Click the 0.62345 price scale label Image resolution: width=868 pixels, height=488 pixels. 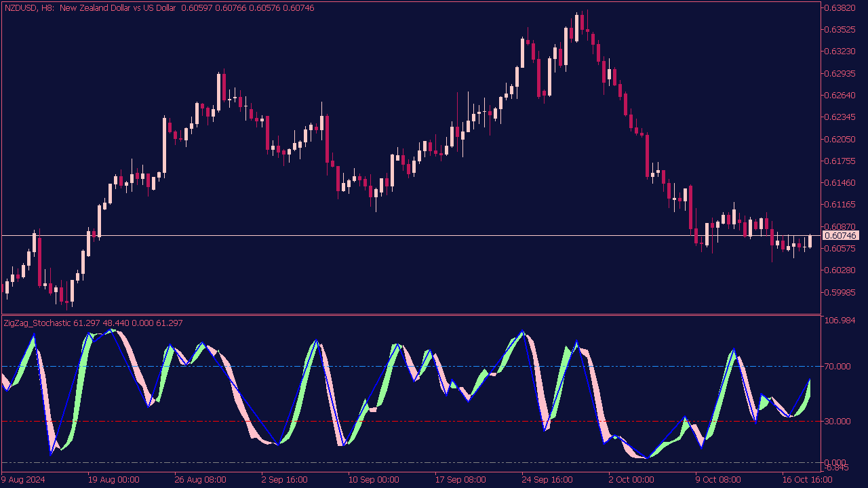(840, 117)
